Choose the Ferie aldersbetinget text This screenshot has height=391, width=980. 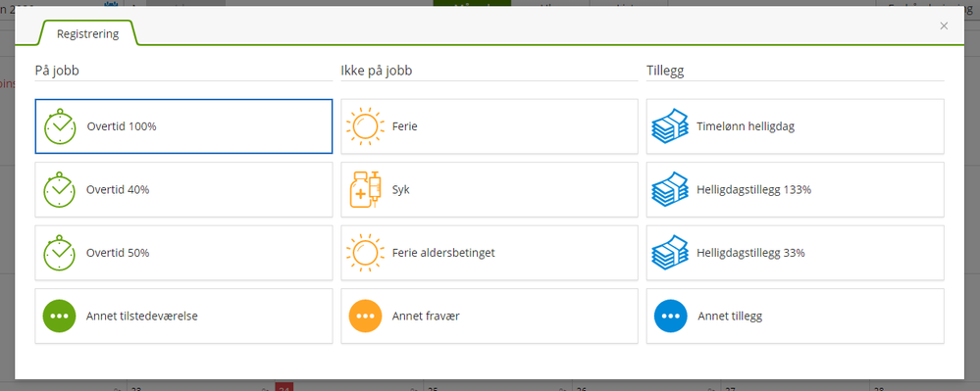click(x=443, y=253)
